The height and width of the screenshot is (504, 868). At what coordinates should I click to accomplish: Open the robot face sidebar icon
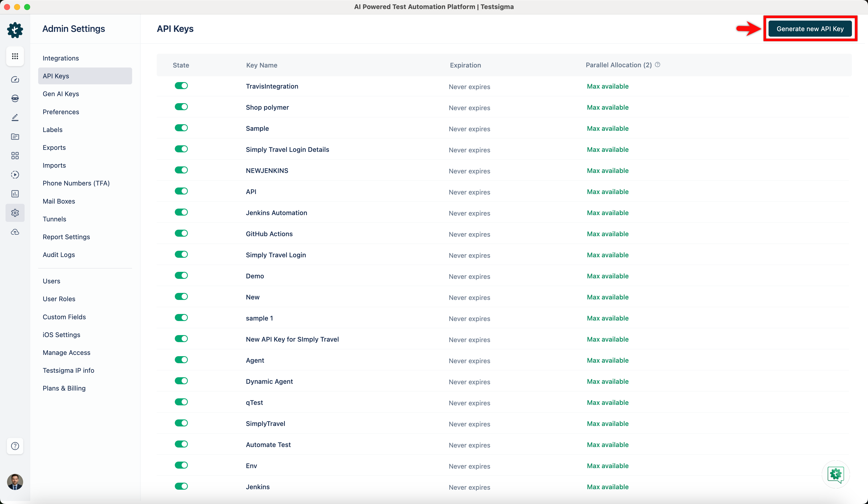tap(15, 98)
